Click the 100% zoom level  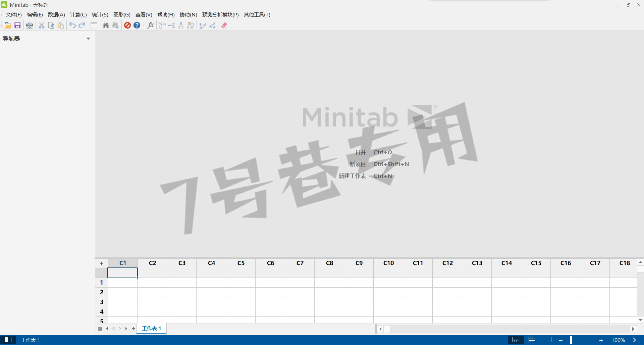coord(618,340)
